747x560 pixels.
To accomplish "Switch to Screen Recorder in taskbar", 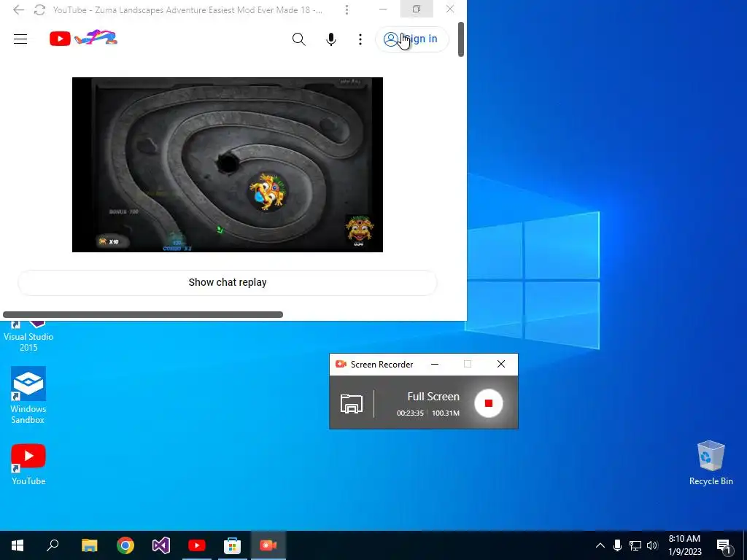I will click(268, 545).
